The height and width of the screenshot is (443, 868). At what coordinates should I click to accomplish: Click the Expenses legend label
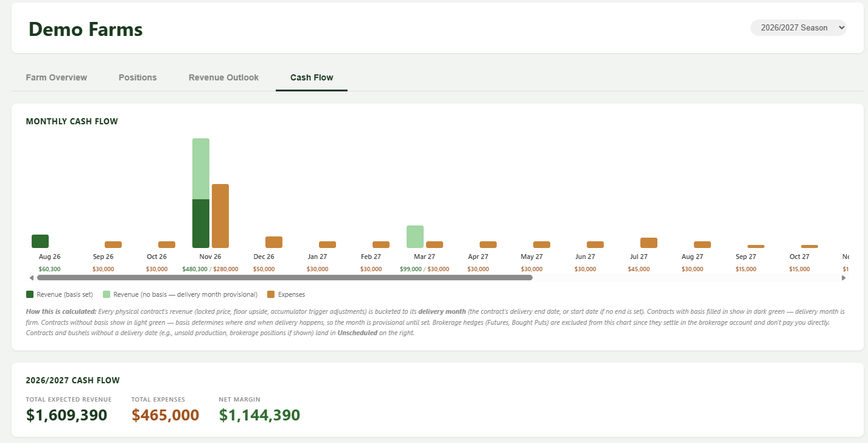point(292,294)
